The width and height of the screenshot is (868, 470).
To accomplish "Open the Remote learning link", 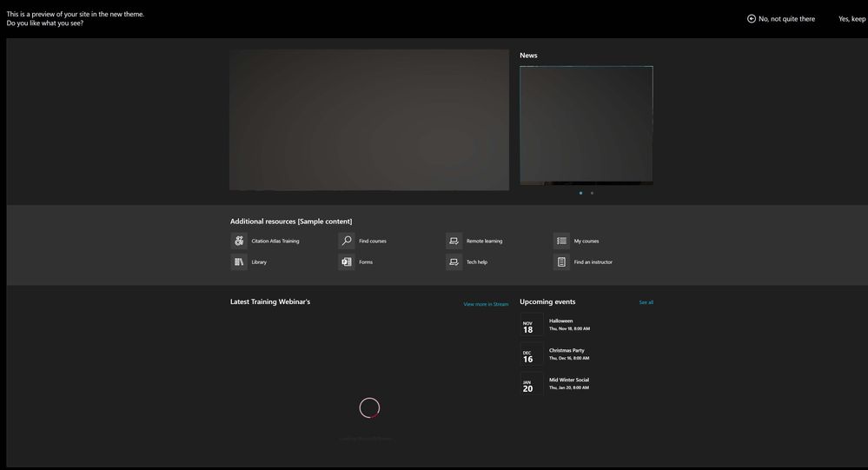I will pos(484,242).
